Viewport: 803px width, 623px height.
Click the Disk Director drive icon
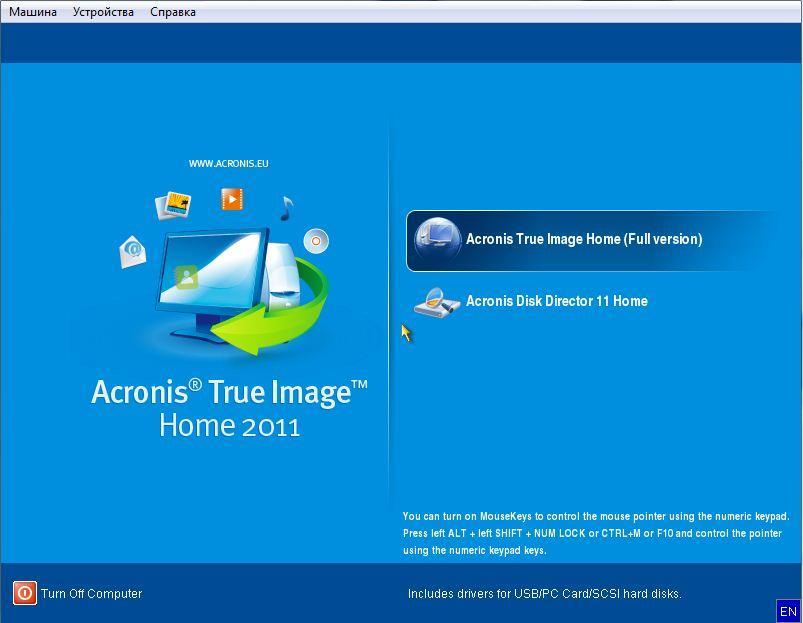(x=436, y=302)
